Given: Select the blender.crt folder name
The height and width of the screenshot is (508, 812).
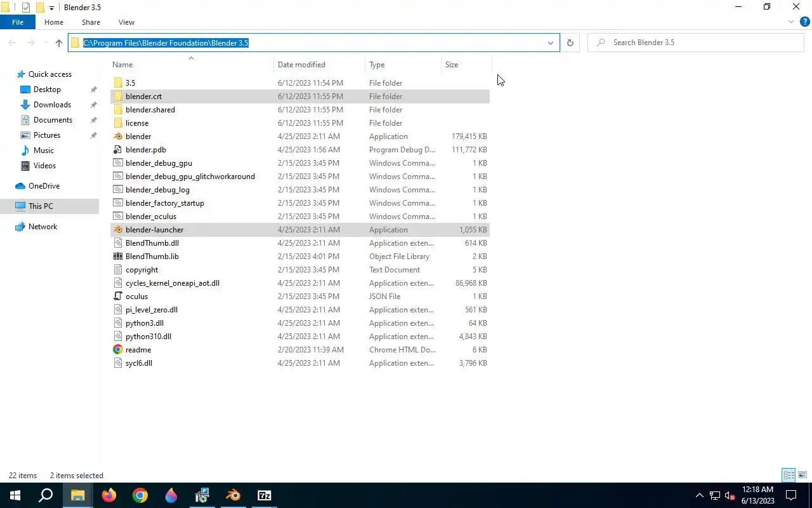Looking at the screenshot, I should tap(143, 97).
